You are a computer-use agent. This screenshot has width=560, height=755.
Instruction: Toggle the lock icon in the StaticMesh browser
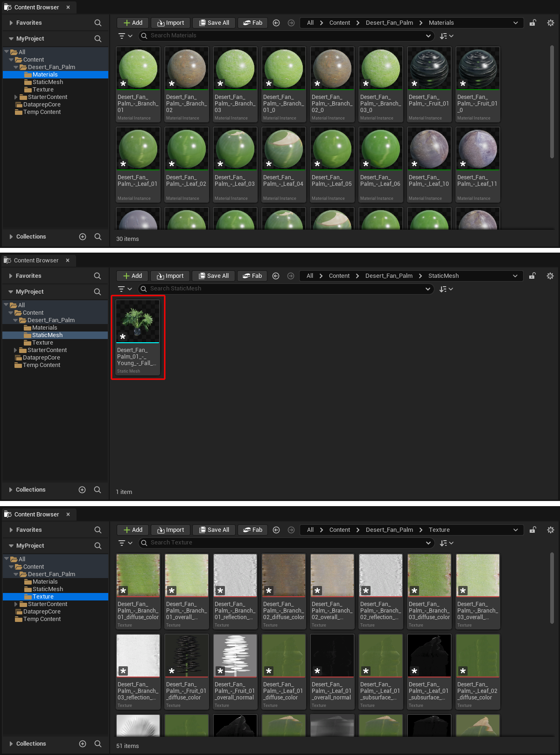(x=532, y=276)
